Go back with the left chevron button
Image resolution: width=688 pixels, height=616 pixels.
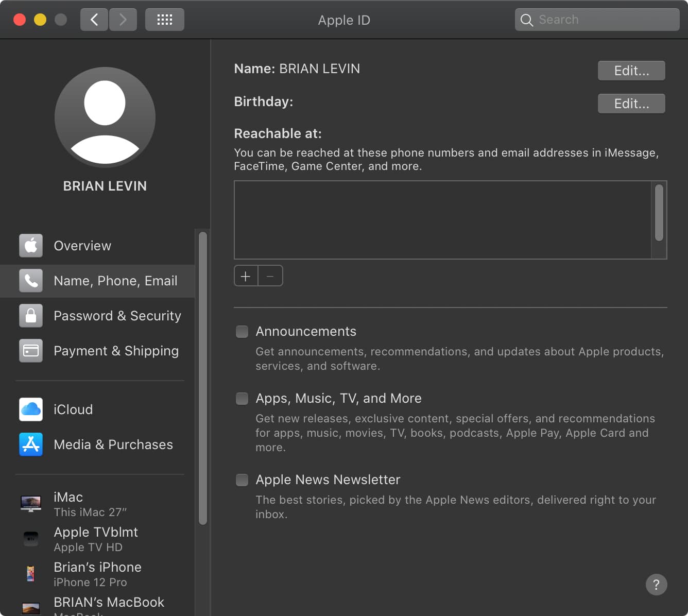coord(94,20)
